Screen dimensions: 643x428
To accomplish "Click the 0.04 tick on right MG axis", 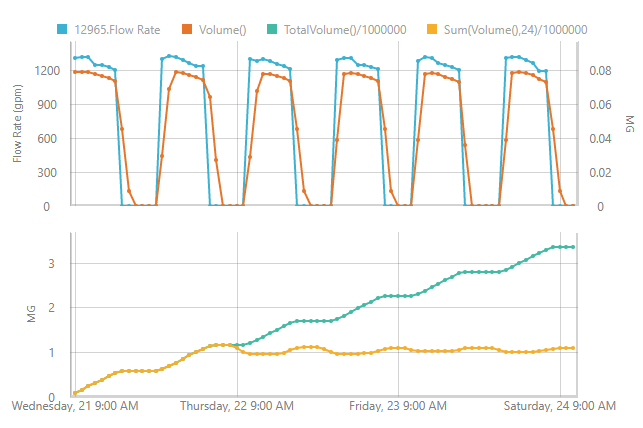I will tap(600, 139).
